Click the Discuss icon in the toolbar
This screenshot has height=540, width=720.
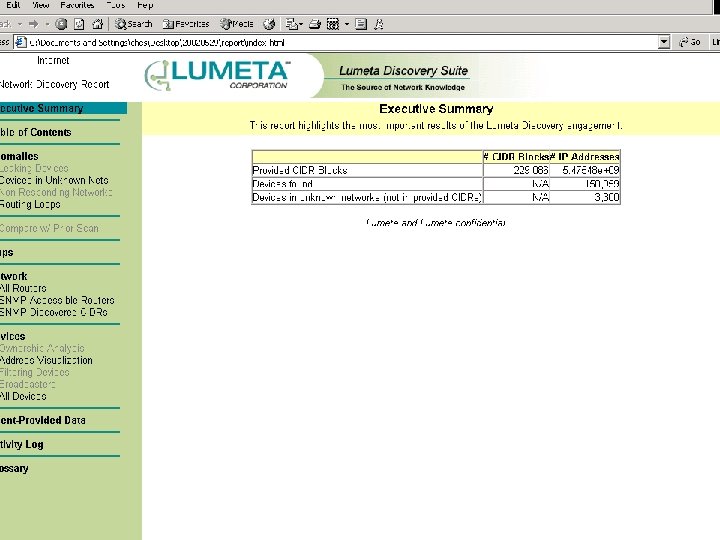(361, 24)
